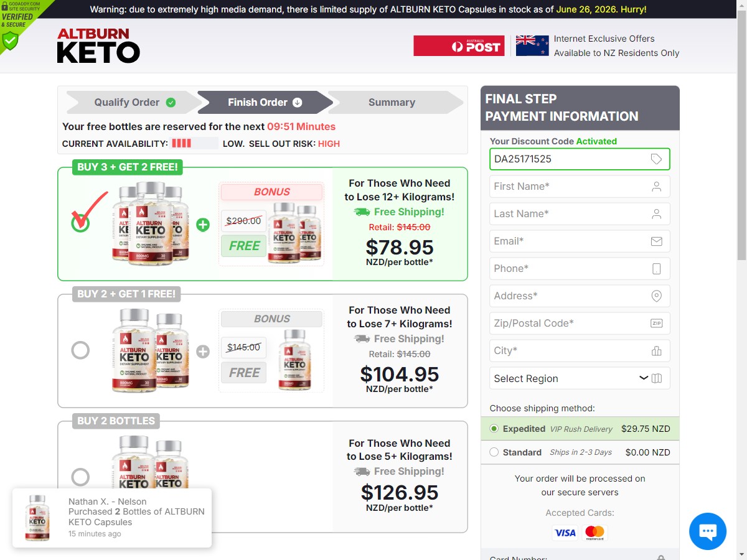Click the 09:51 Minutes countdown text

coord(301,126)
